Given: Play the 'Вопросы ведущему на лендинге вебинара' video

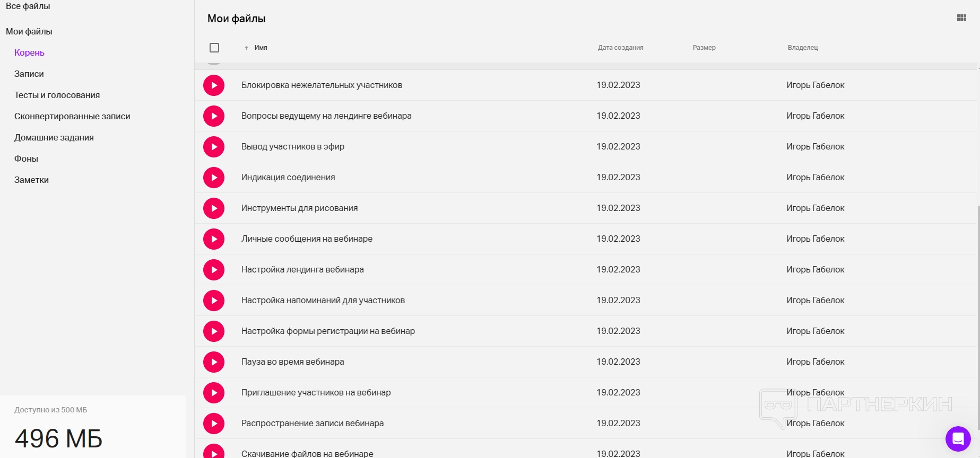Looking at the screenshot, I should (x=214, y=116).
